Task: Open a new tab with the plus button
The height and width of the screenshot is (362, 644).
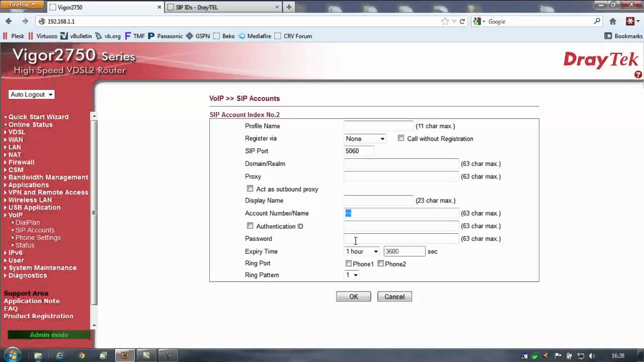Action: (289, 7)
